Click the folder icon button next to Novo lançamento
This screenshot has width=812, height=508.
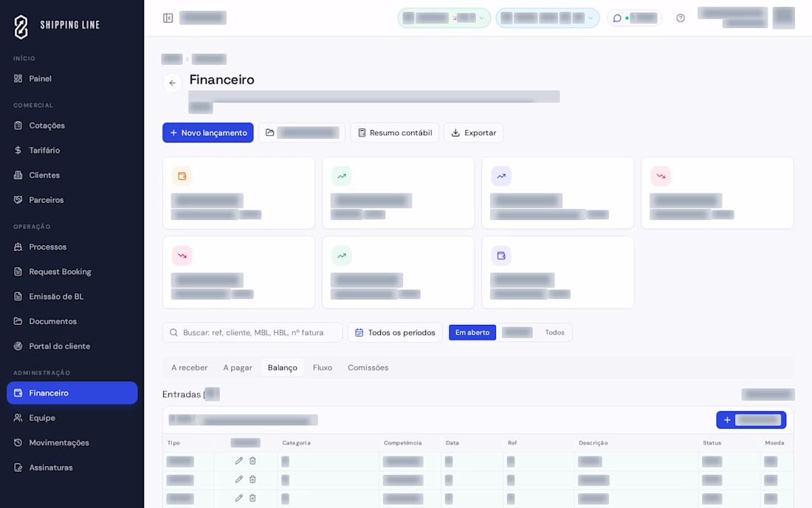(302, 133)
